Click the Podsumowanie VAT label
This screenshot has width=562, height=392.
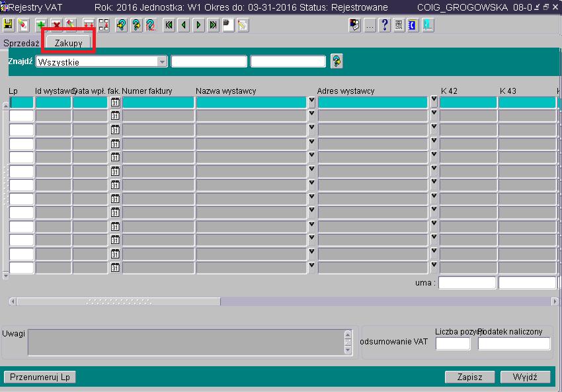click(x=393, y=342)
